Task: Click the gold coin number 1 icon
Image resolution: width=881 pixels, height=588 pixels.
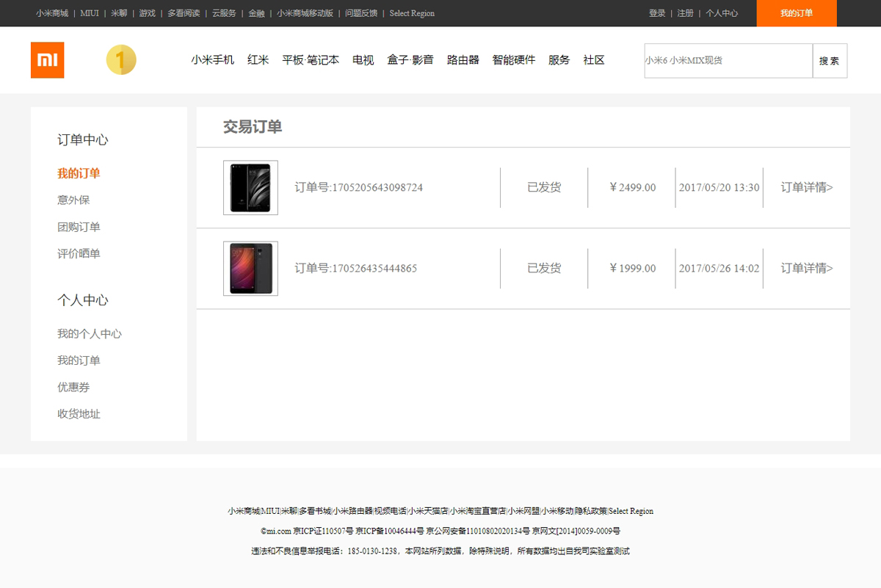Action: 121,59
